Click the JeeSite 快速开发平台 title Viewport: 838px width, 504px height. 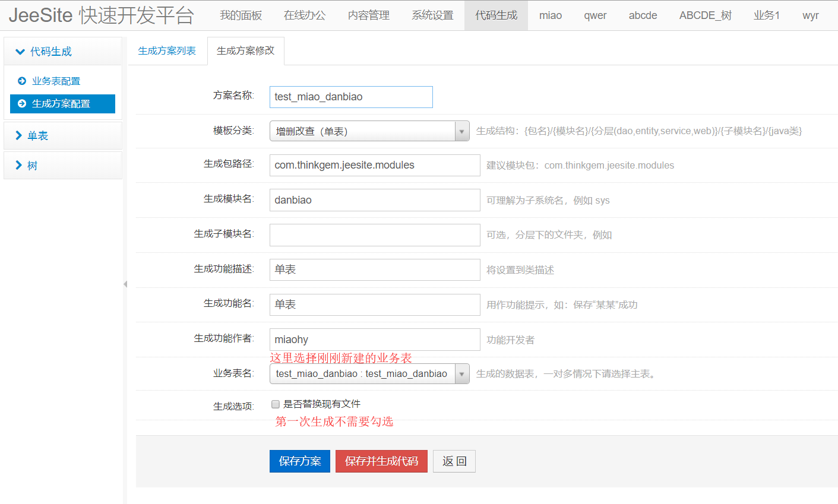pyautogui.click(x=102, y=15)
